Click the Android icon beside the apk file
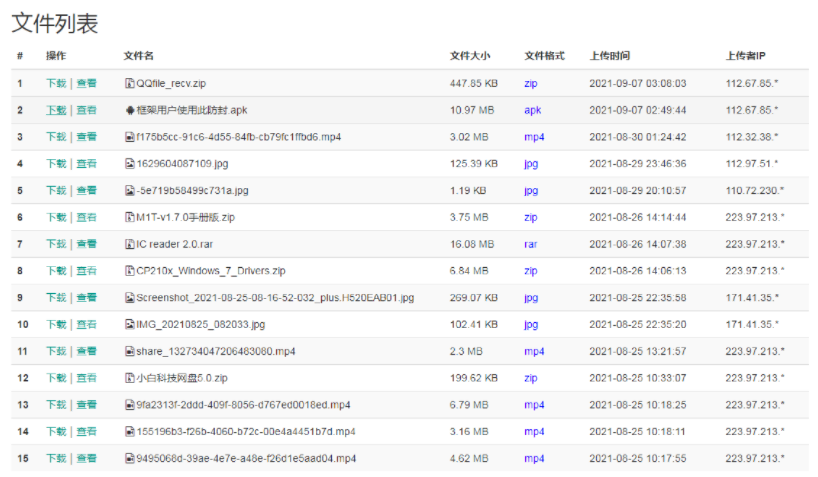Image resolution: width=818 pixels, height=477 pixels. (130, 110)
